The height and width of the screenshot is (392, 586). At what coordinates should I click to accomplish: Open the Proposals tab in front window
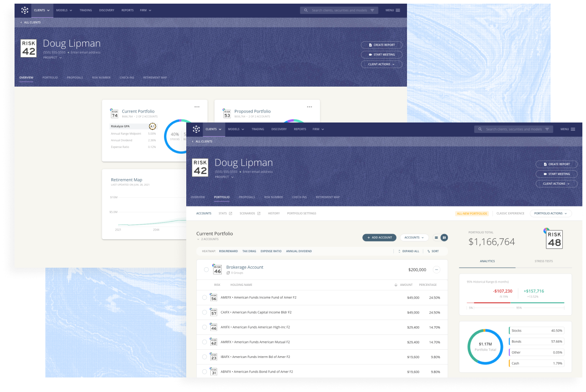247,197
